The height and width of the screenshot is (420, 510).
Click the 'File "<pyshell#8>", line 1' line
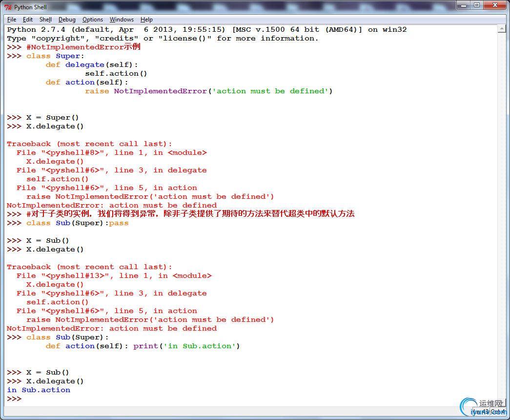[x=112, y=153]
